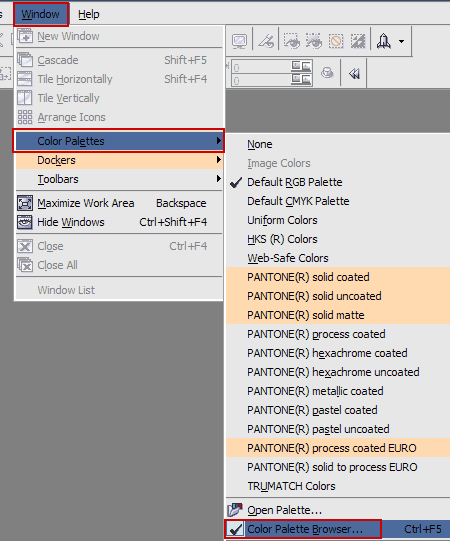Toggle the mask marquee visibility icon
The image size is (450, 541).
pos(292,41)
